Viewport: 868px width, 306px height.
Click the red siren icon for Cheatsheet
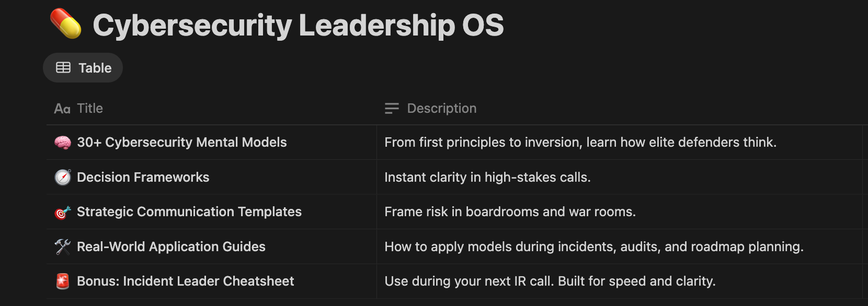coord(63,281)
